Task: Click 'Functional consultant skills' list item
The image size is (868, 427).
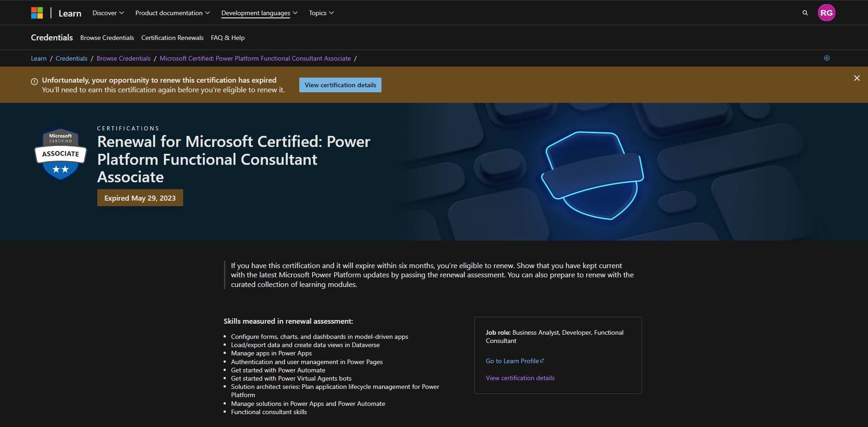Action: pyautogui.click(x=269, y=412)
